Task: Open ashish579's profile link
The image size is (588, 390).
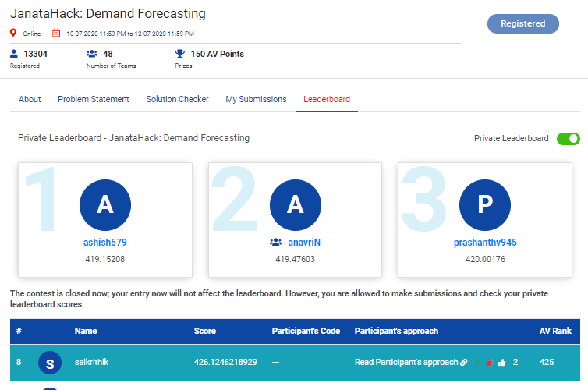Action: coord(105,243)
